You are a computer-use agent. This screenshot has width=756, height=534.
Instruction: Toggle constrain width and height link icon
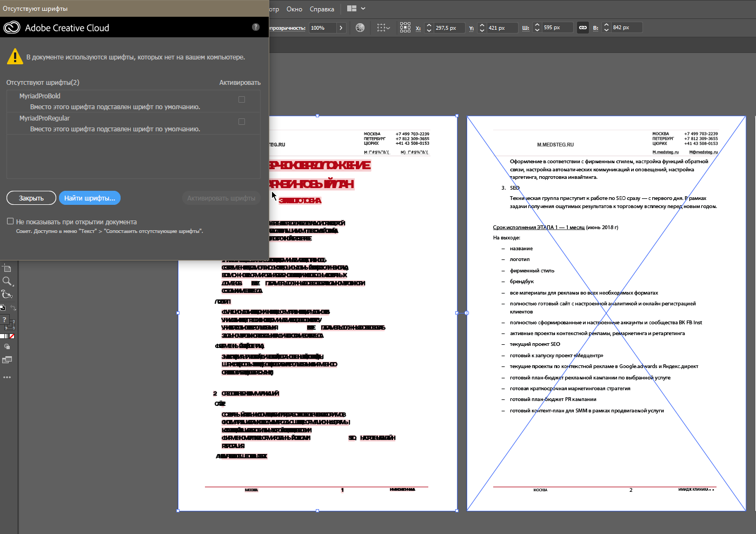(x=583, y=28)
